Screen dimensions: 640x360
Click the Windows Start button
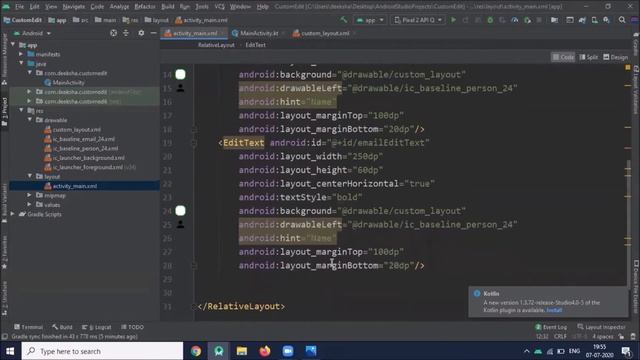tap(10, 351)
